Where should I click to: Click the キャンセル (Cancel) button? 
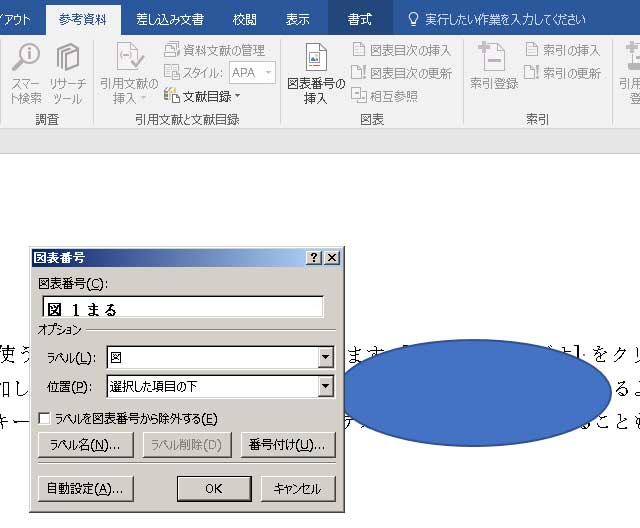(x=297, y=489)
